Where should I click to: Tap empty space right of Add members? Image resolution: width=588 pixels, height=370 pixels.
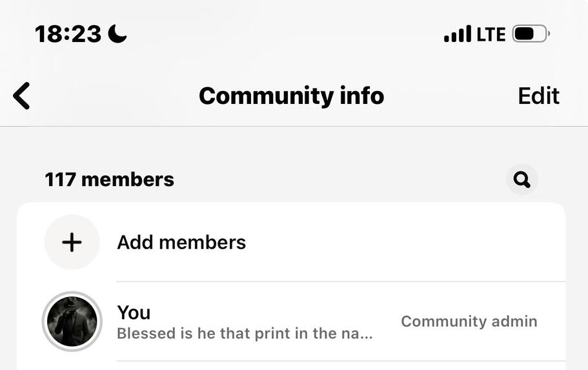pyautogui.click(x=405, y=242)
